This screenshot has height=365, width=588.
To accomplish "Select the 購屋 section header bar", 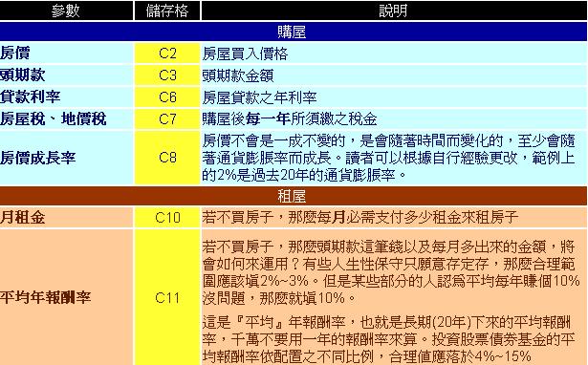I will point(294,32).
